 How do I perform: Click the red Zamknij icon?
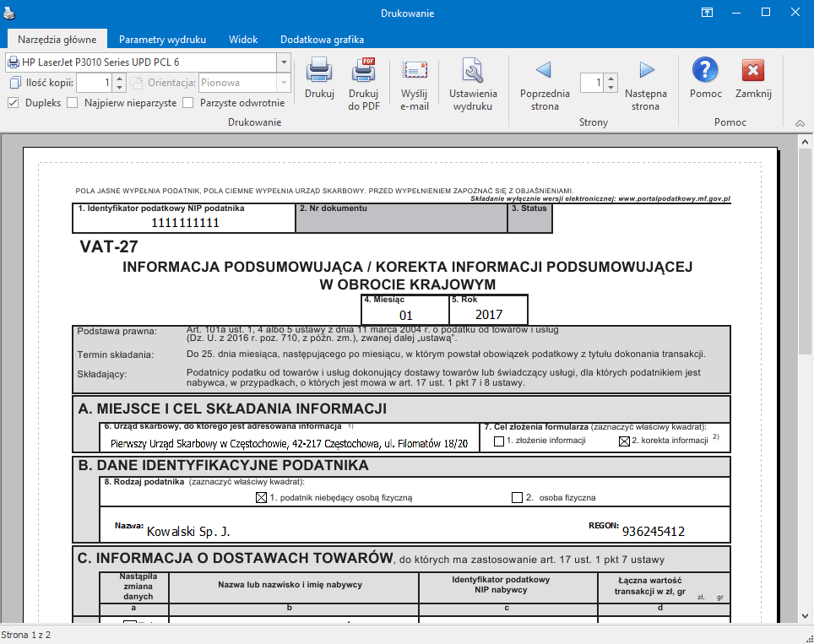753,70
